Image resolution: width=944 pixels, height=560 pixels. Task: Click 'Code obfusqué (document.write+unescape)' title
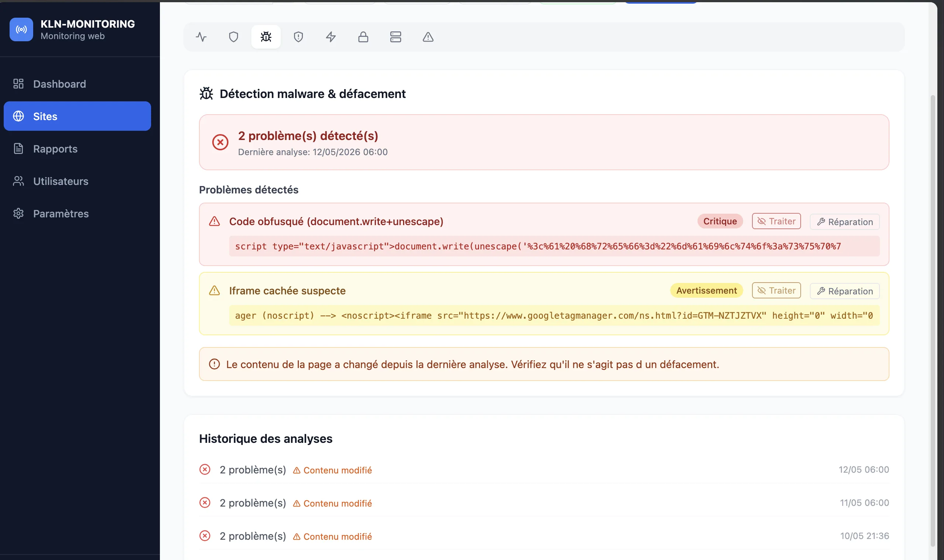click(x=336, y=221)
